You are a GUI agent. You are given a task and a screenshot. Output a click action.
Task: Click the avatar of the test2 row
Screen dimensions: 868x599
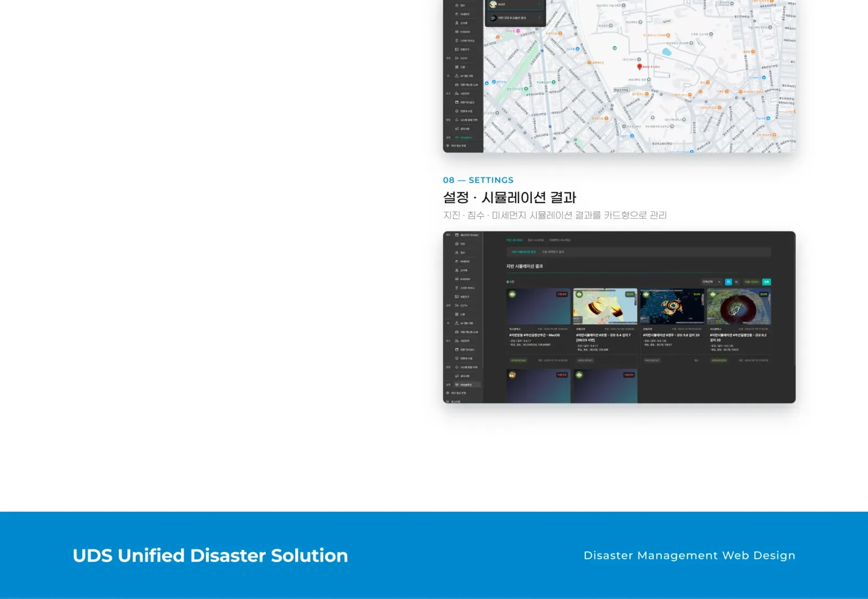(x=493, y=4)
